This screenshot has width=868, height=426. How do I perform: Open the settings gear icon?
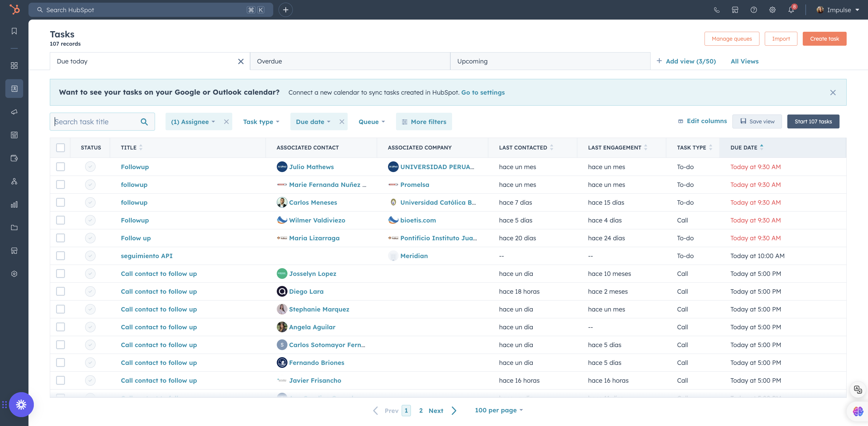[x=772, y=10]
